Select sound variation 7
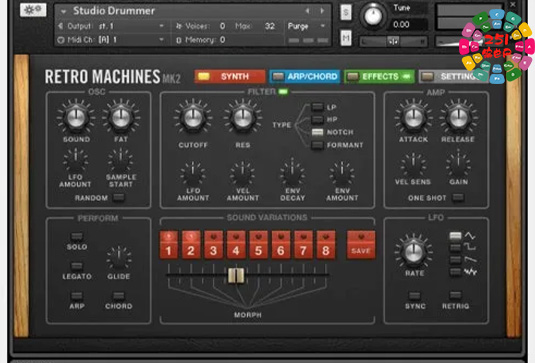Screen dimensions: 535x363 click(303, 245)
